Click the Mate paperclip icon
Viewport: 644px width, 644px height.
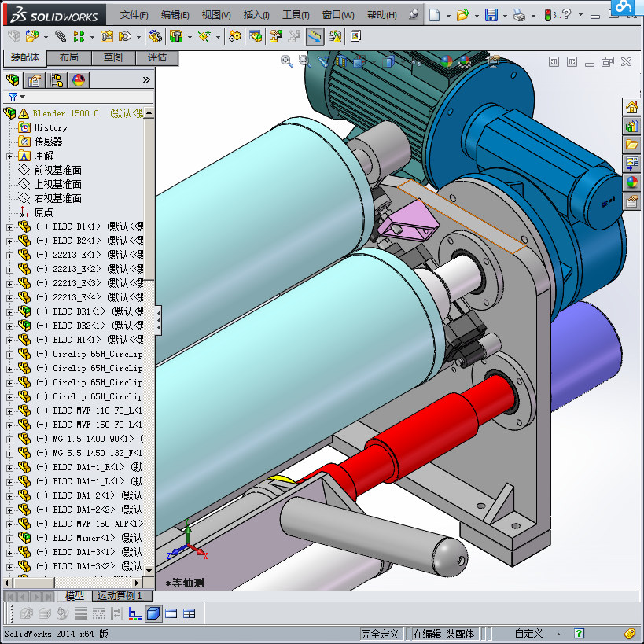61,36
